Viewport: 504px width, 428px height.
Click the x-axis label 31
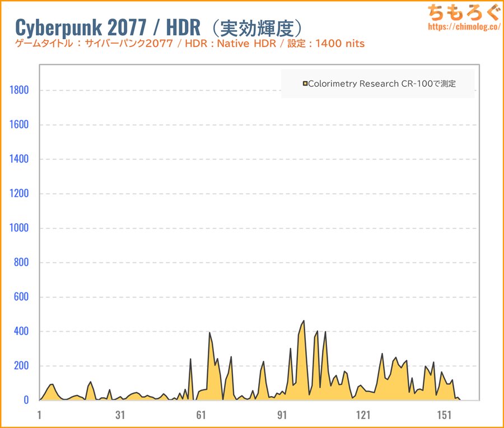click(x=120, y=415)
